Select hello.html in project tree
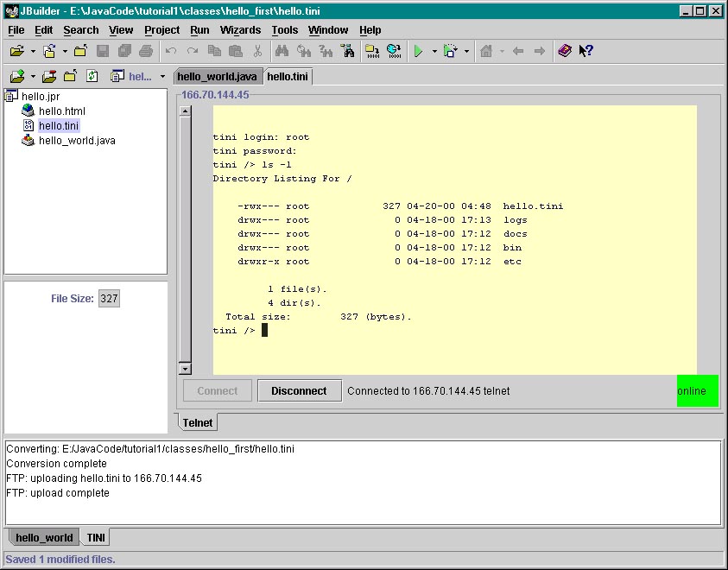 (x=61, y=111)
